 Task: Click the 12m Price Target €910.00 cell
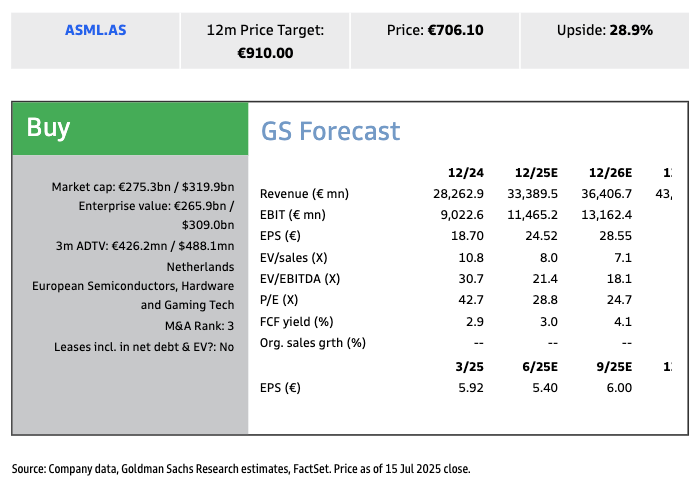click(265, 41)
